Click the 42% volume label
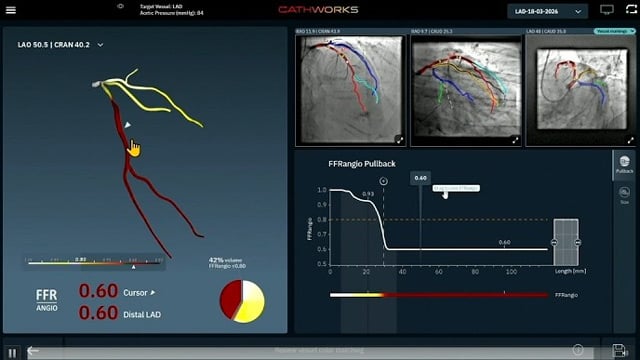Screen dimensions: 640x360 (225, 260)
